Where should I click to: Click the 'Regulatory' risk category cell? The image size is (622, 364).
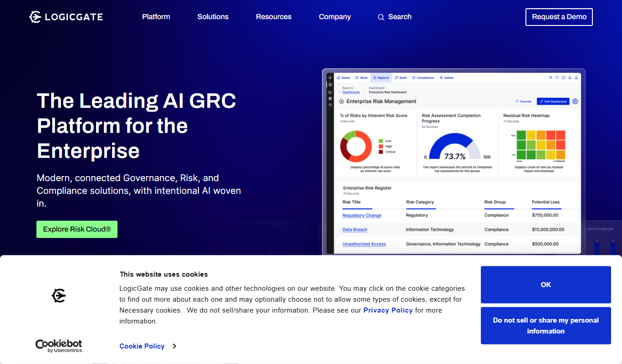tap(417, 215)
